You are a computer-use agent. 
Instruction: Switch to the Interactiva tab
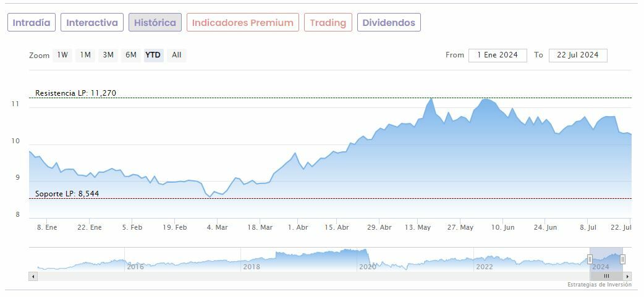point(92,23)
